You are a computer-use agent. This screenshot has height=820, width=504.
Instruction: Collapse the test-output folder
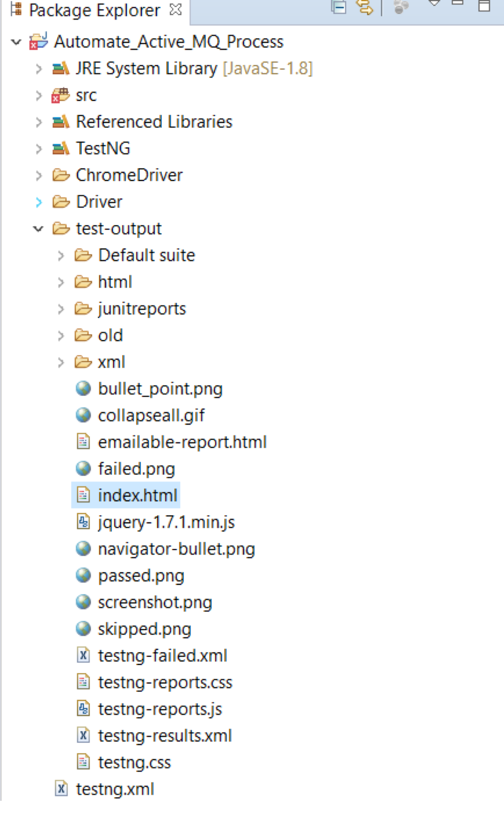click(38, 229)
